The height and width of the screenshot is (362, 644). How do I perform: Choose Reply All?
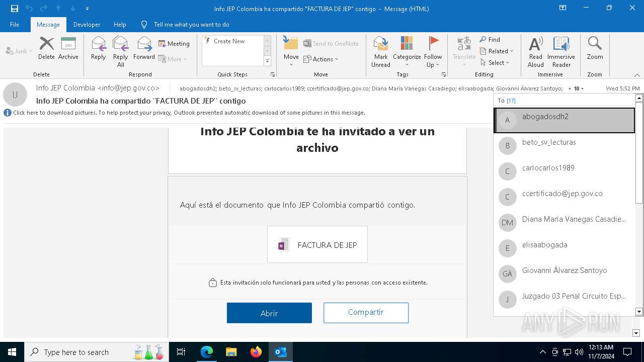120,52
